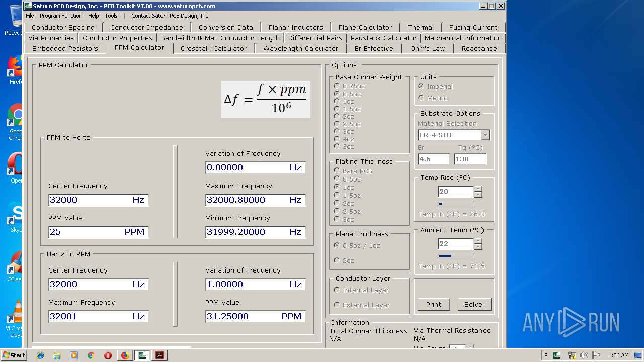
Task: Decrease Temp Rise with the down arrow
Action: 478,195
